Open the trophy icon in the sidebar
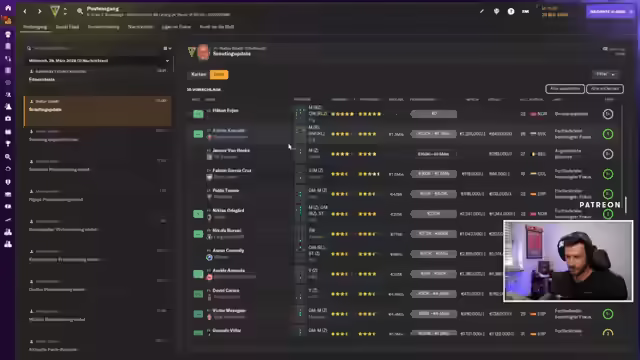640x360 pixels. point(8,144)
